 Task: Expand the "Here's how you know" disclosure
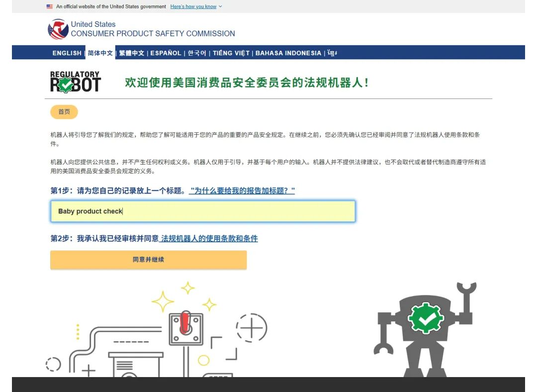pyautogui.click(x=196, y=6)
